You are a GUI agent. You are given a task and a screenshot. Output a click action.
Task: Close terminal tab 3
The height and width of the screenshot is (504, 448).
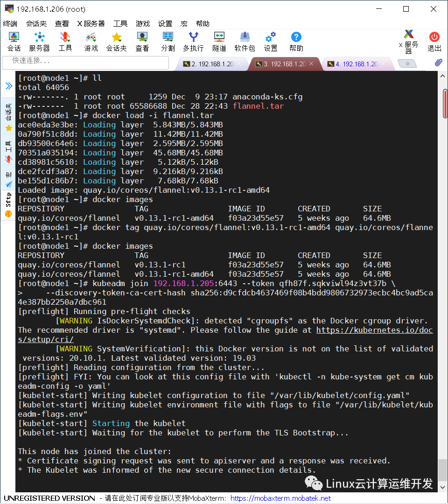coord(311,63)
